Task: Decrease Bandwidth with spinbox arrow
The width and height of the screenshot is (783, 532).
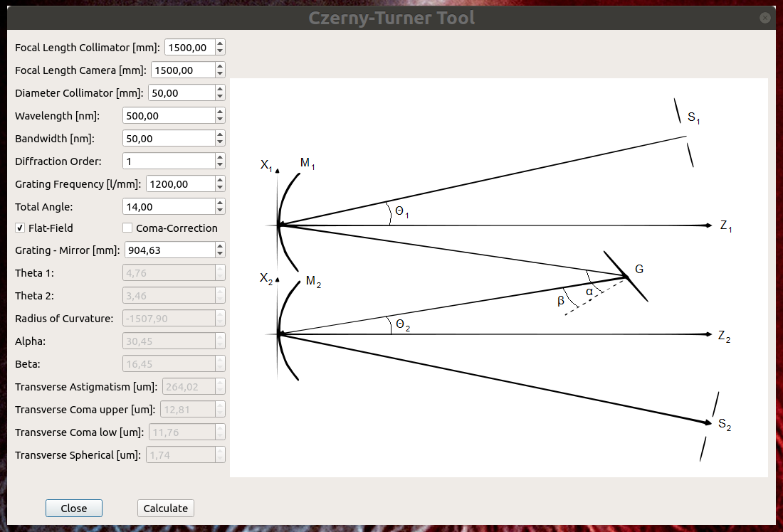Action: [220, 142]
